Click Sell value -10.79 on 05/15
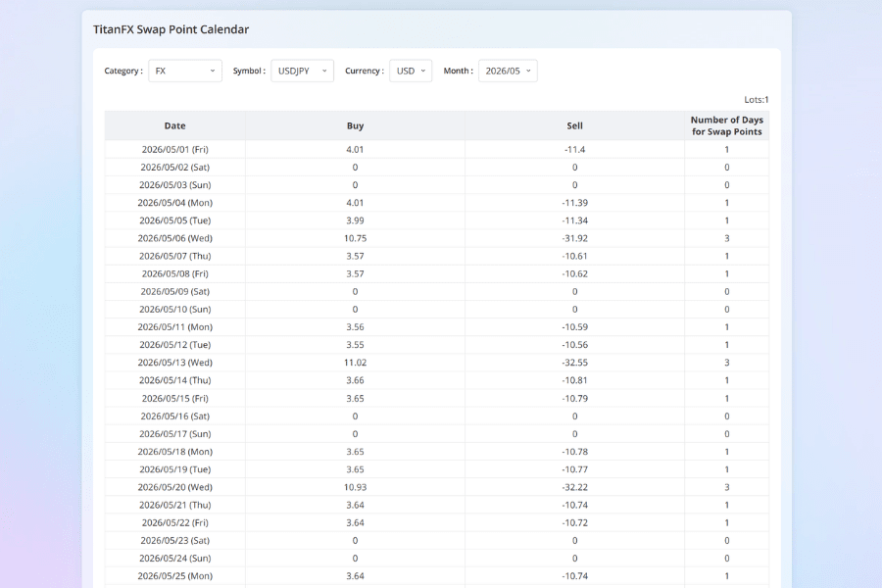The image size is (882, 588). [574, 399]
